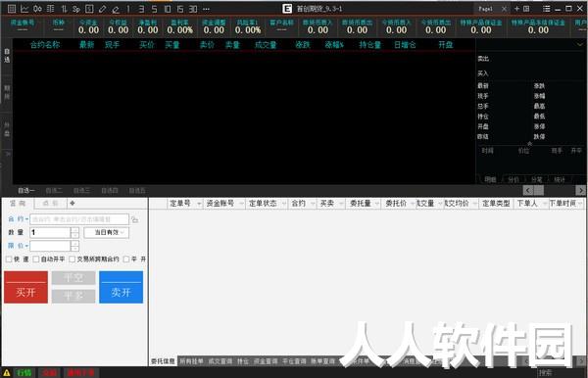Screen dimensions: 588x378
Task: Select the 委托信息 bottom tab
Action: (163, 361)
